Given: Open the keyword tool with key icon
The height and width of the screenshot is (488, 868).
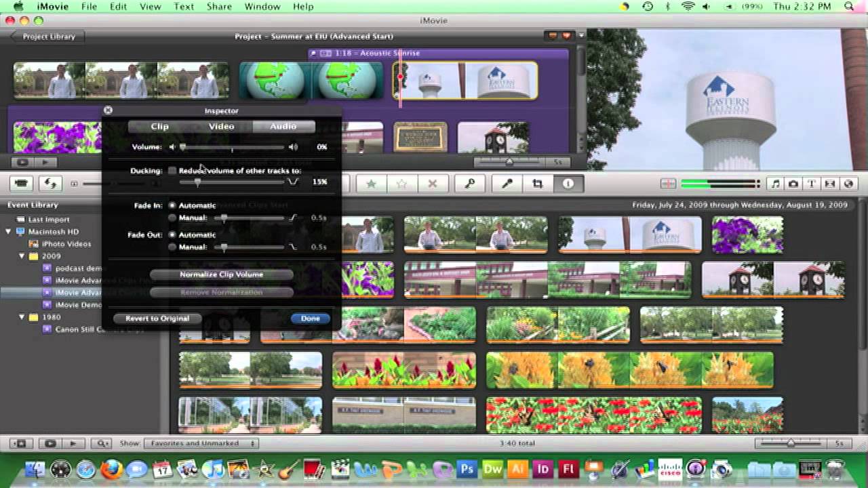Looking at the screenshot, I should (469, 184).
